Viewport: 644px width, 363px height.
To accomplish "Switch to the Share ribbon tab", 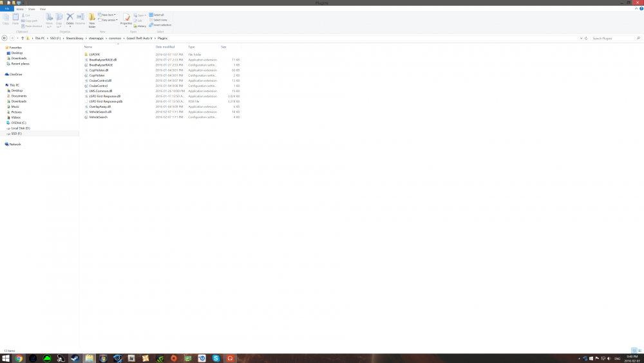I will point(32,8).
